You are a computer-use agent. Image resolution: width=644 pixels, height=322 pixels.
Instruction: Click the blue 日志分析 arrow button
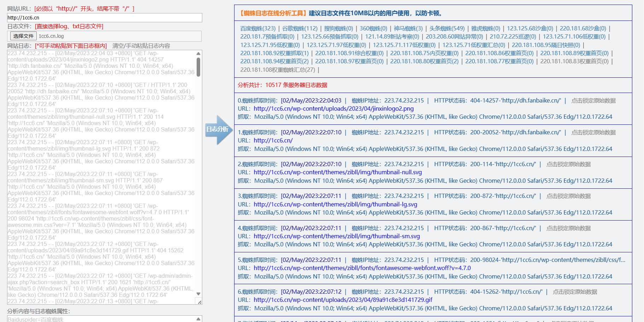(x=218, y=130)
